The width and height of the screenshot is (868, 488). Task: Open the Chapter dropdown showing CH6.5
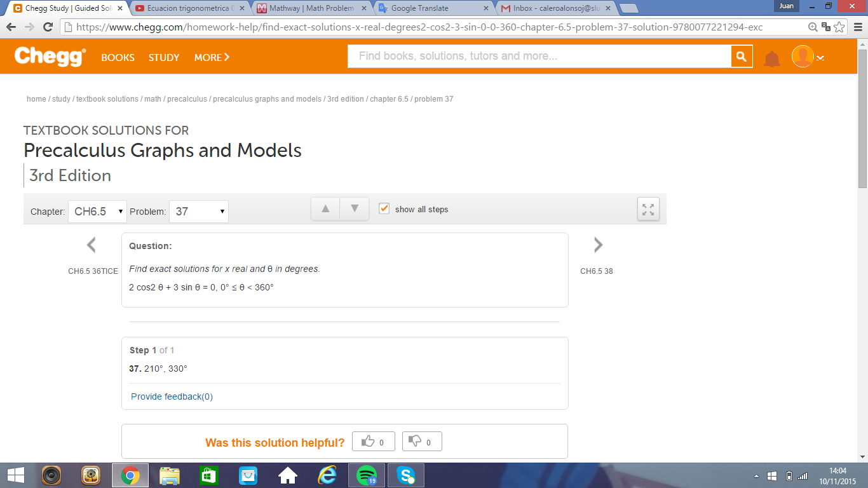pos(97,210)
